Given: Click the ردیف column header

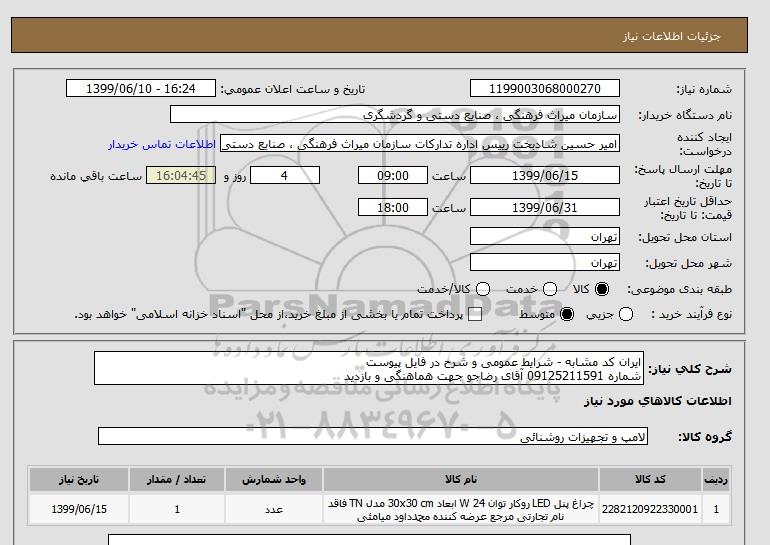Looking at the screenshot, I should (716, 479).
